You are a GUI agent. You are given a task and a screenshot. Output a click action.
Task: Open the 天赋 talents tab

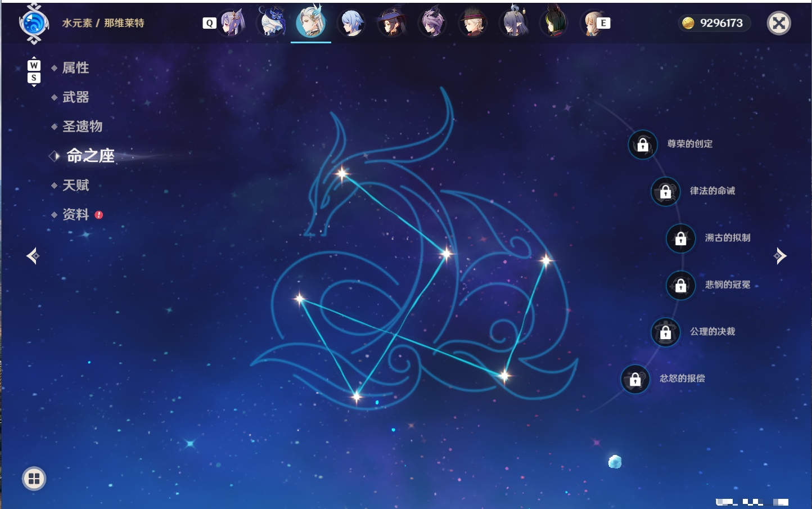pos(75,185)
